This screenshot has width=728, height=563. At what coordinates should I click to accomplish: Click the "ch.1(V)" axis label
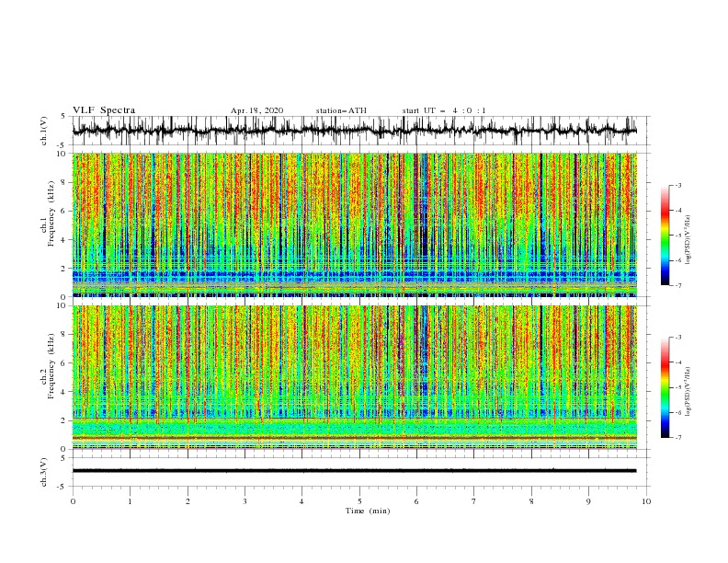[44, 131]
